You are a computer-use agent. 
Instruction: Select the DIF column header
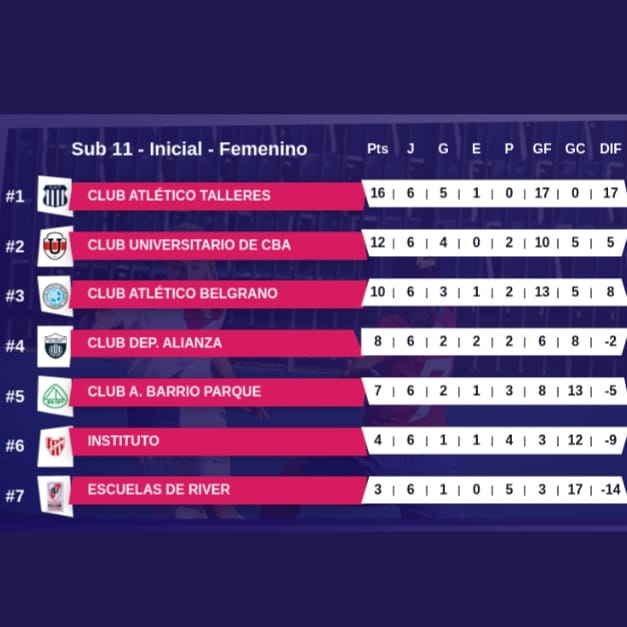610,149
